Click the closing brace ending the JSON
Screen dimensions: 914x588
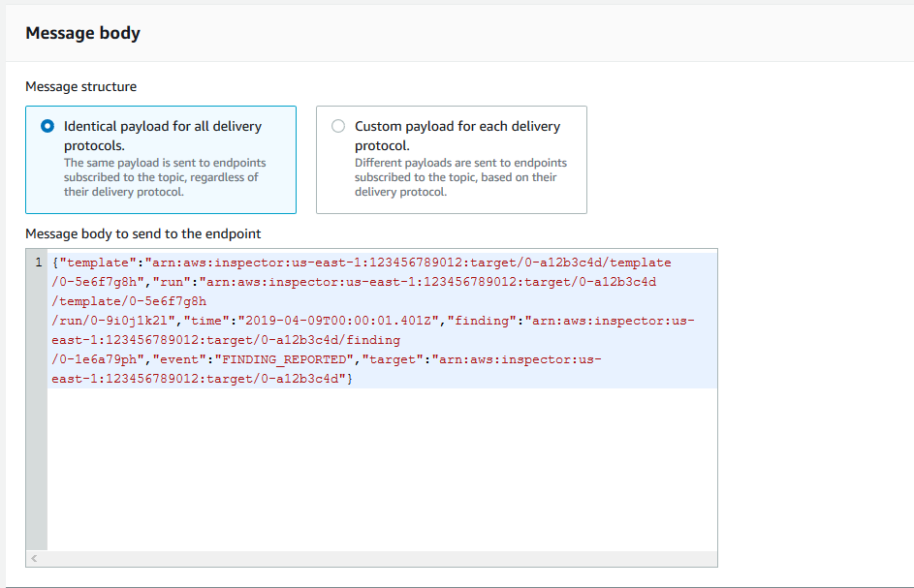[x=350, y=379]
